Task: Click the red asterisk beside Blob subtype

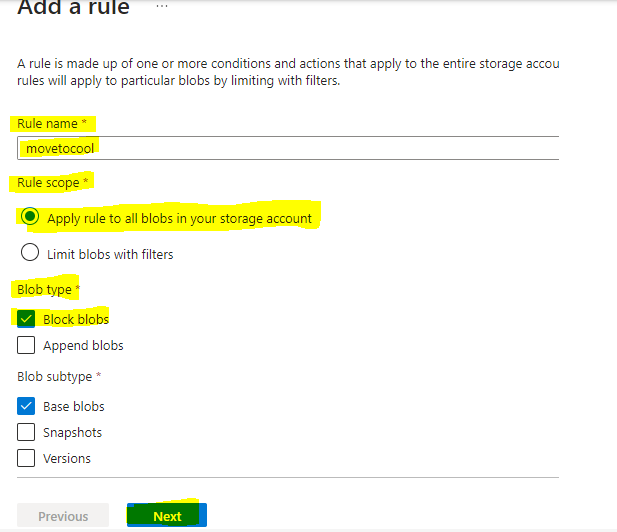Action: pos(97,377)
